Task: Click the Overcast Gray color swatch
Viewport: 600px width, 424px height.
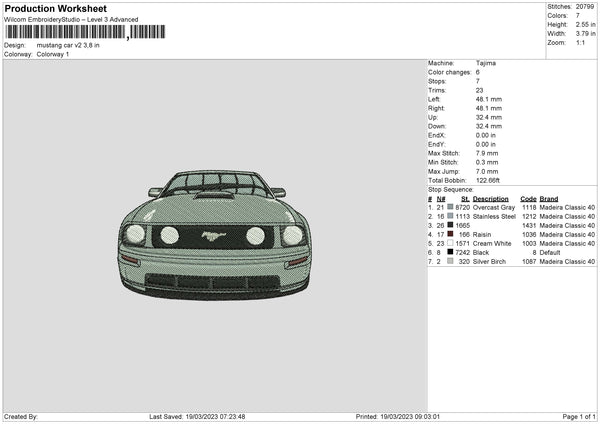Action: pyautogui.click(x=450, y=207)
